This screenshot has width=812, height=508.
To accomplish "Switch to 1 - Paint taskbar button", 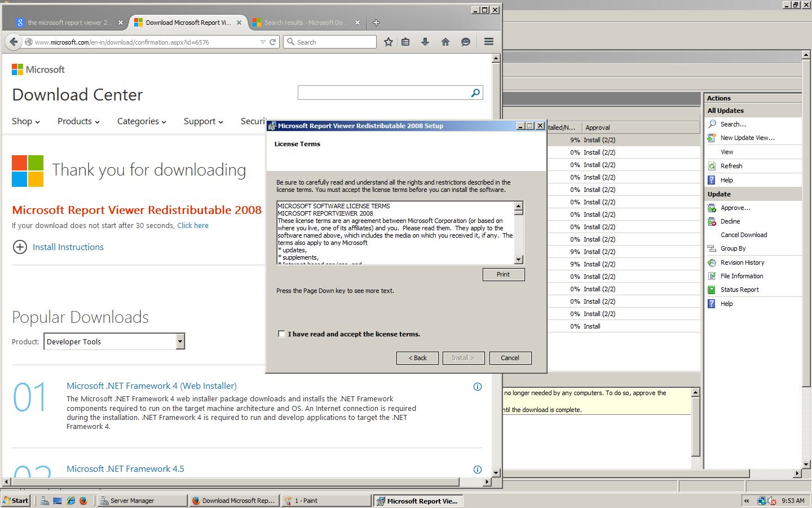I will [x=326, y=501].
